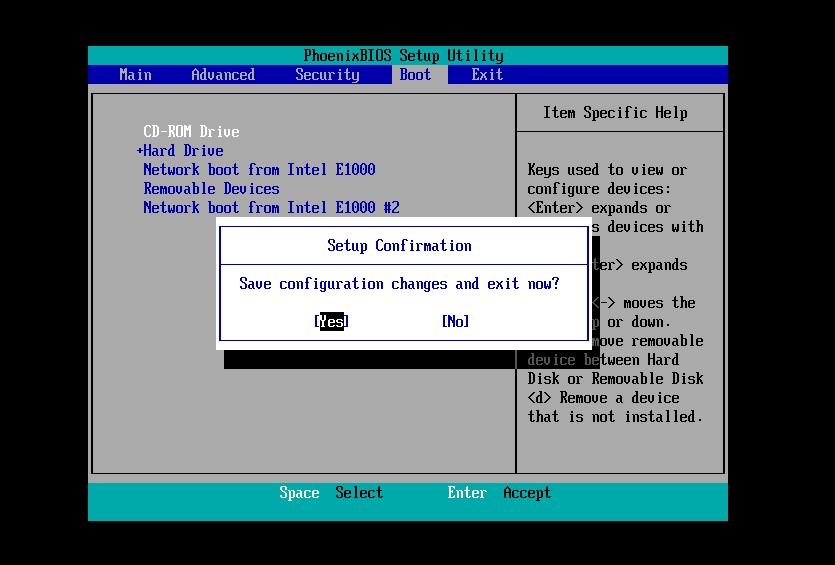Click 'that is not installed.' help line
The height and width of the screenshot is (565, 835).
(x=615, y=416)
